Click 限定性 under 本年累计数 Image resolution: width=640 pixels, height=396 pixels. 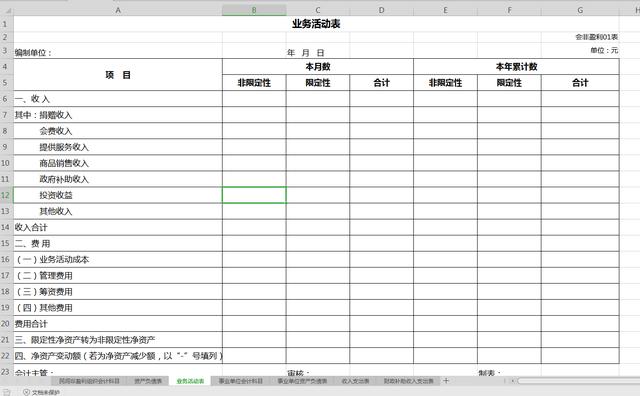tap(509, 83)
